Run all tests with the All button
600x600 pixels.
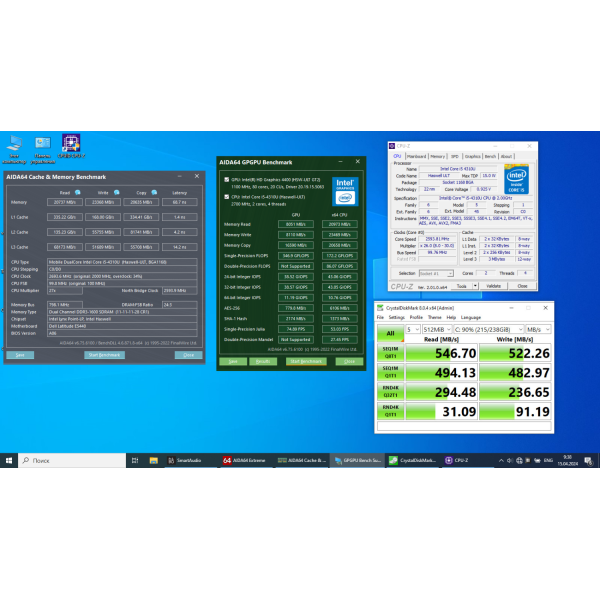pyautogui.click(x=390, y=333)
